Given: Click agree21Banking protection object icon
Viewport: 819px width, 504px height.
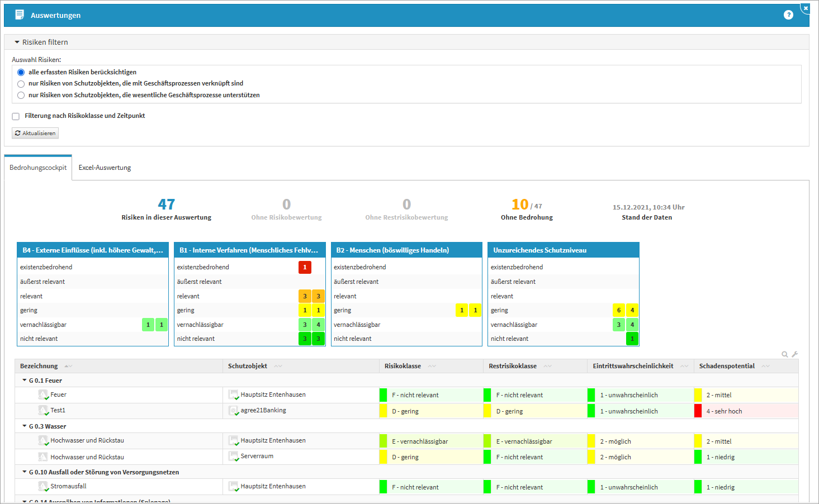Looking at the screenshot, I should click(234, 411).
